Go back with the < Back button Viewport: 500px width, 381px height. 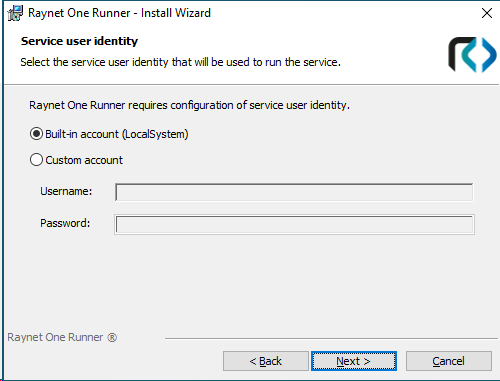click(x=266, y=361)
